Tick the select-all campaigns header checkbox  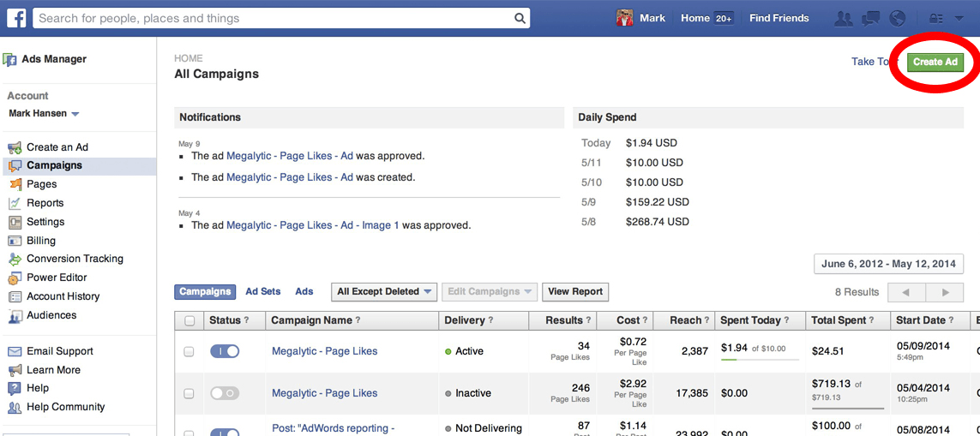pyautogui.click(x=190, y=321)
